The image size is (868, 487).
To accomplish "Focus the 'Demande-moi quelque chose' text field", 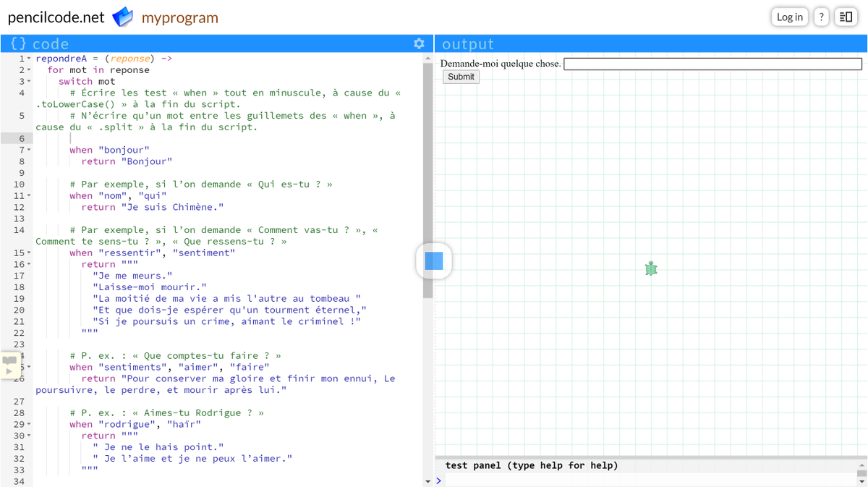I will (x=713, y=64).
